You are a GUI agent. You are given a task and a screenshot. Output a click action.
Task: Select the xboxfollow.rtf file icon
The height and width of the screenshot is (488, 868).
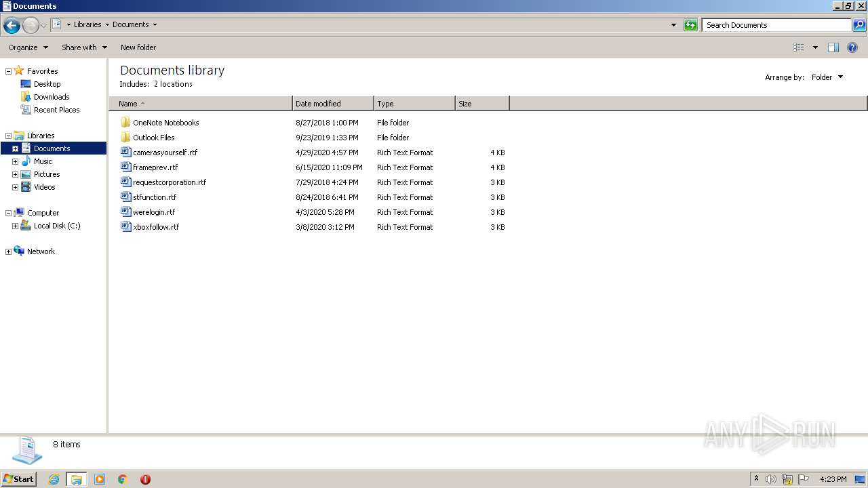point(125,227)
